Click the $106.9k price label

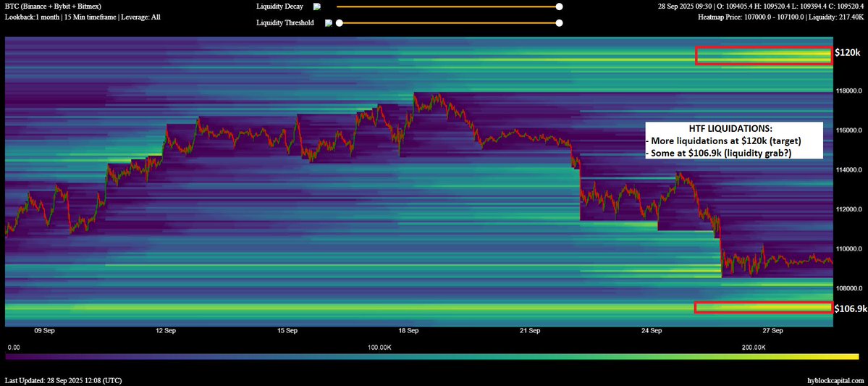pos(850,309)
